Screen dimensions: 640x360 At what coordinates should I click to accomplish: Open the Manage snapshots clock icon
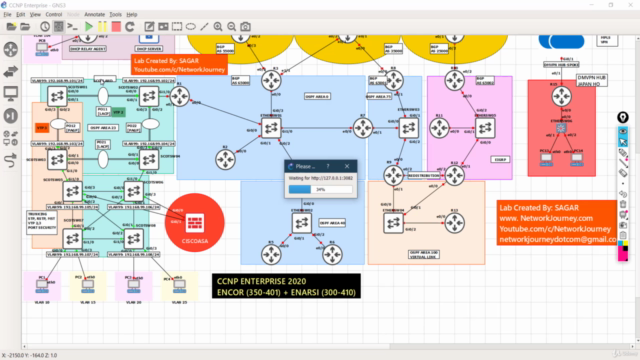[x=45, y=27]
